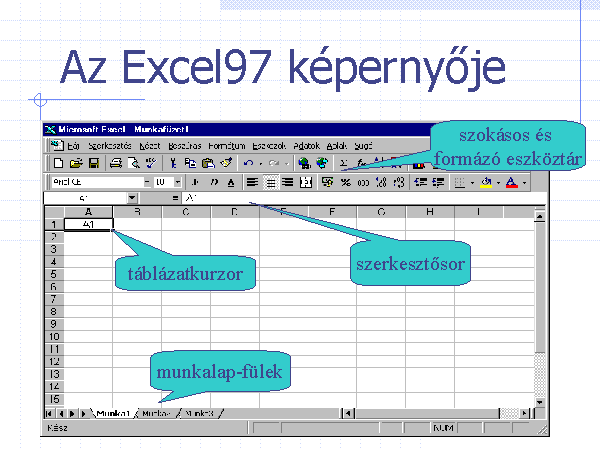600x450 pixels.
Task: Click the Cut scissors icon
Action: (x=173, y=163)
